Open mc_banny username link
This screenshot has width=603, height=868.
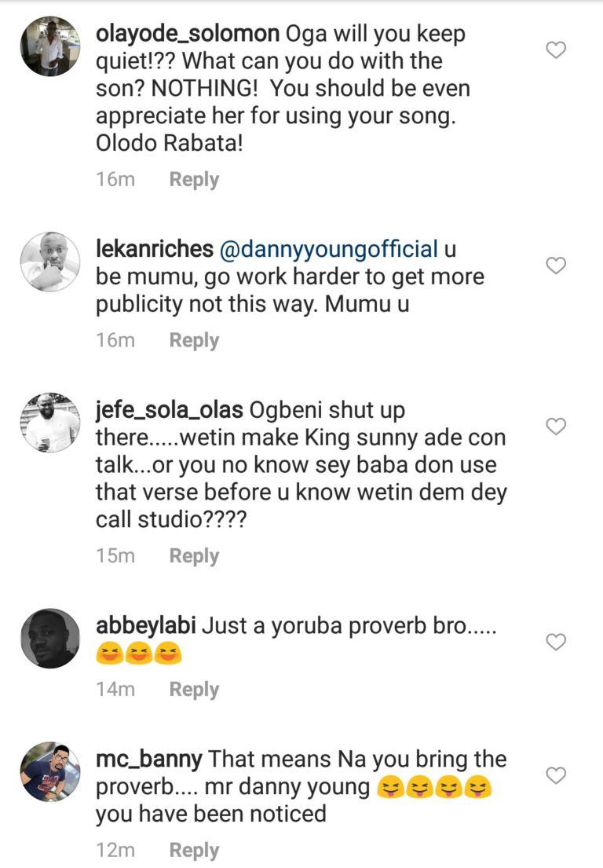pos(149,760)
